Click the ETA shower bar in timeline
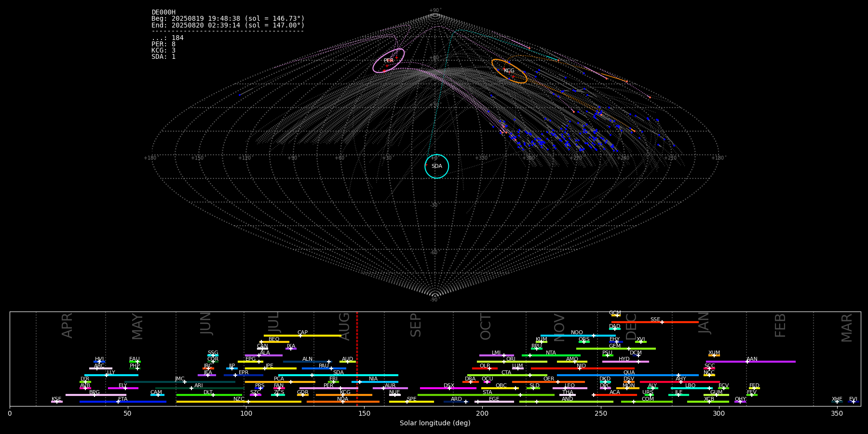Image resolution: width=868 pixels, height=434 pixels. click(123, 402)
